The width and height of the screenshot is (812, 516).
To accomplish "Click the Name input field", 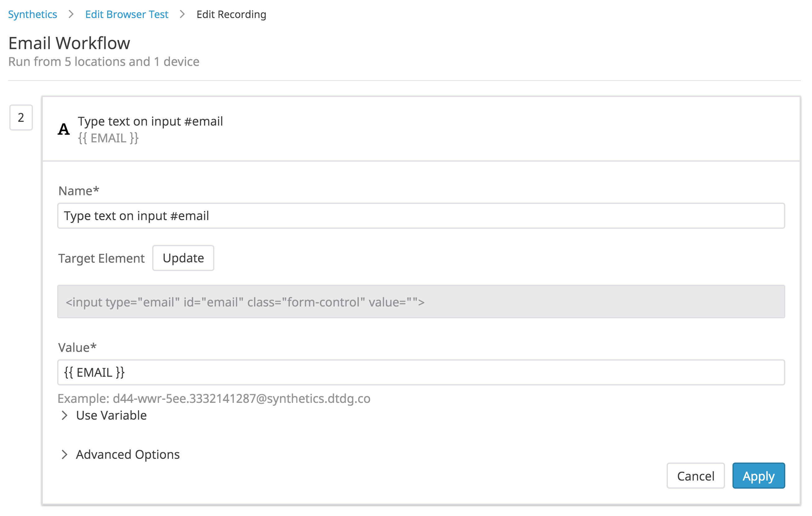I will [x=405, y=216].
